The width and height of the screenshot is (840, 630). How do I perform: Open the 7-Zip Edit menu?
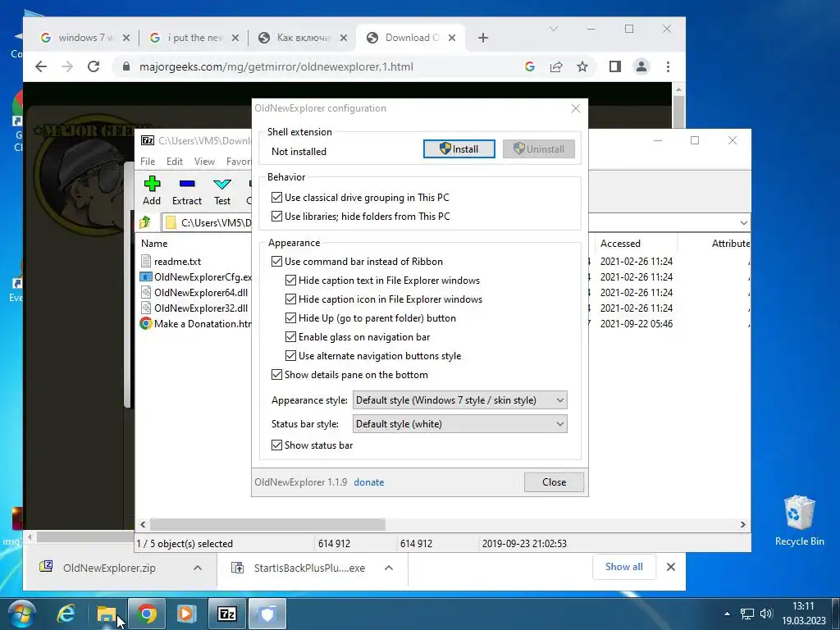(175, 162)
